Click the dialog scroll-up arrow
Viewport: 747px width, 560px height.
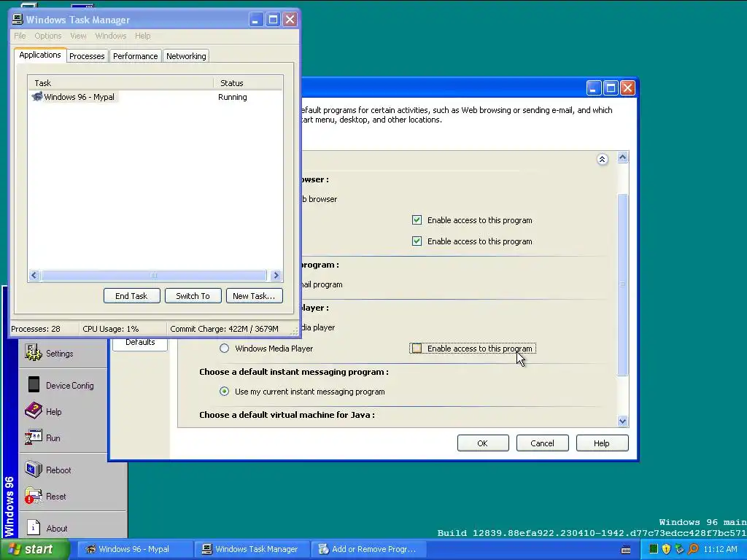[623, 157]
